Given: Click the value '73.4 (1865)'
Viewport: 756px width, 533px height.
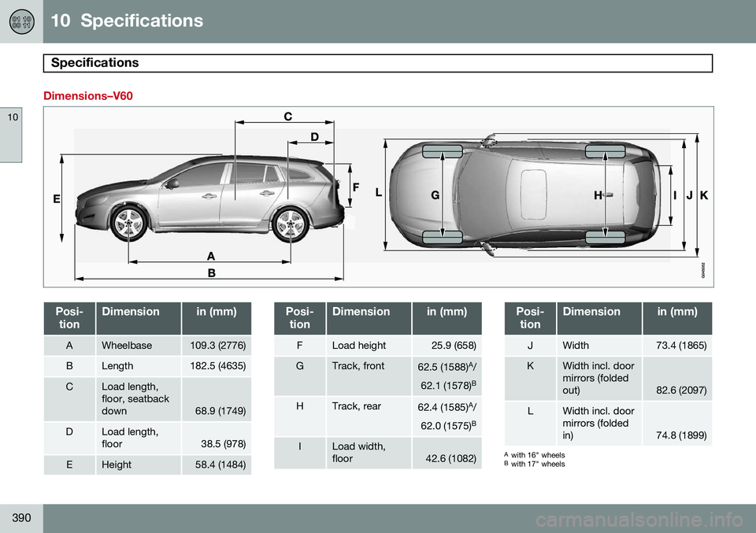Looking at the screenshot, I should (681, 346).
